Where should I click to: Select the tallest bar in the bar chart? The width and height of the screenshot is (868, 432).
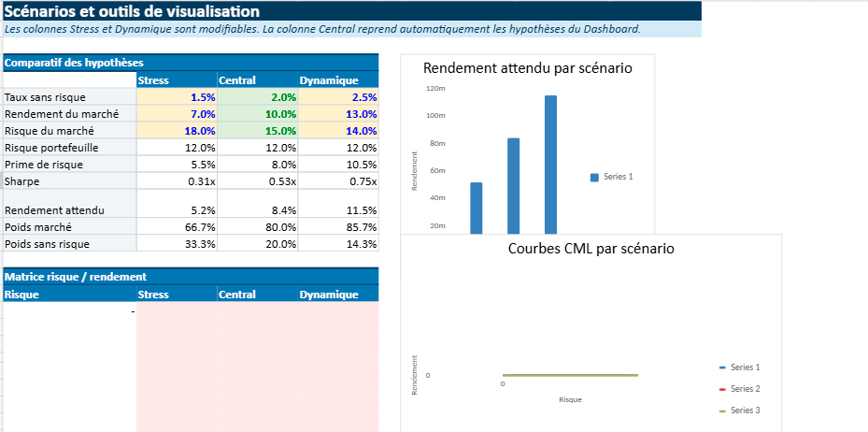[x=550, y=164]
